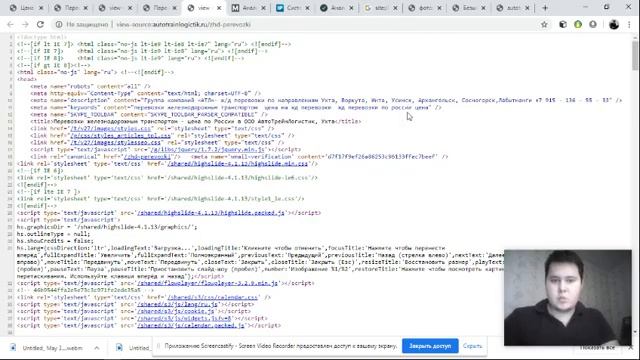
Task: Open second 'Untitled' download item
Action: pos(133,348)
